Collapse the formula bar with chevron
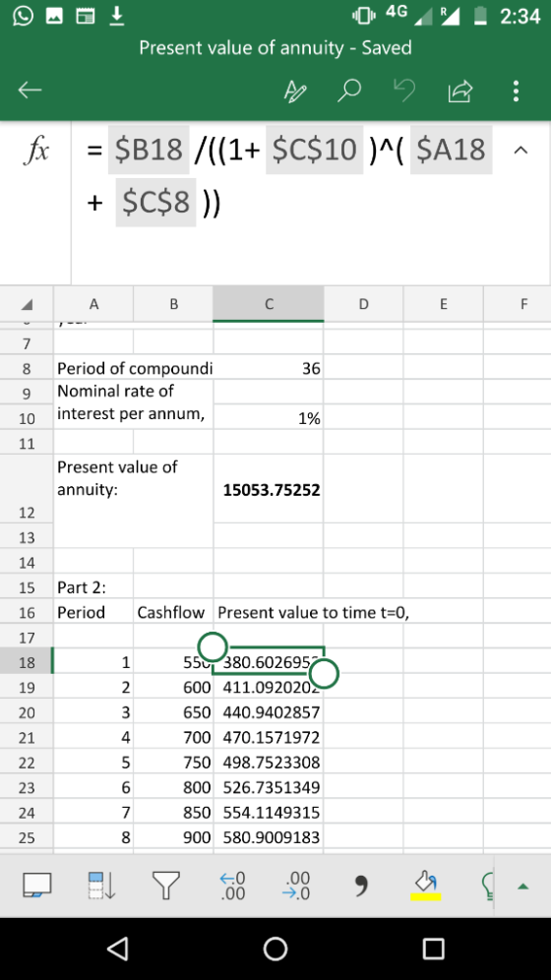Screen dimensions: 551x980 tap(522, 150)
